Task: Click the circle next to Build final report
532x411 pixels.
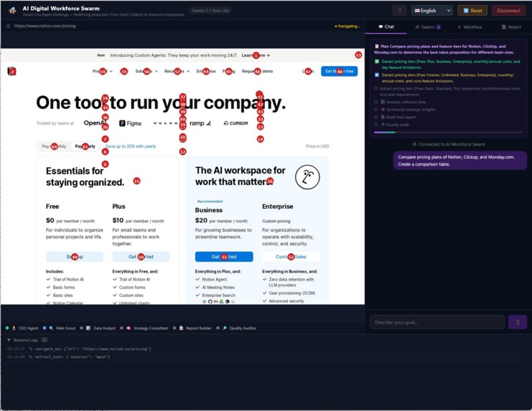Action: coord(376,117)
